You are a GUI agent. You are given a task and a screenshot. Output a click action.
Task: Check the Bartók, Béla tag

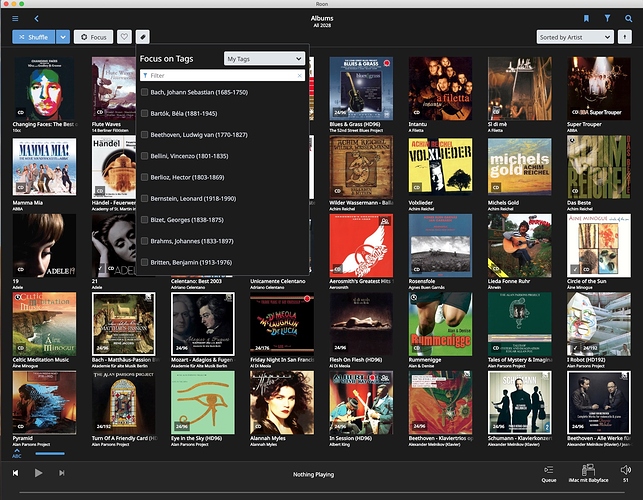click(x=144, y=114)
